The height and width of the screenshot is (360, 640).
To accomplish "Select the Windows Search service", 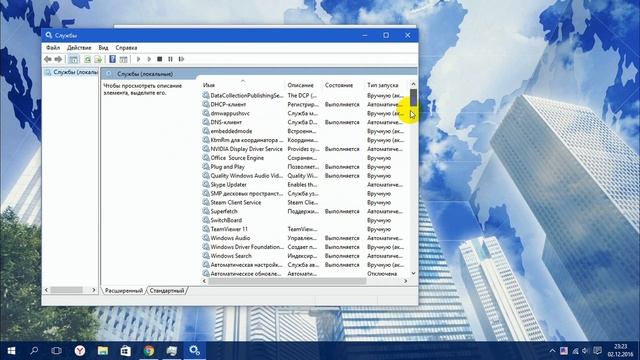I will 305,256.
